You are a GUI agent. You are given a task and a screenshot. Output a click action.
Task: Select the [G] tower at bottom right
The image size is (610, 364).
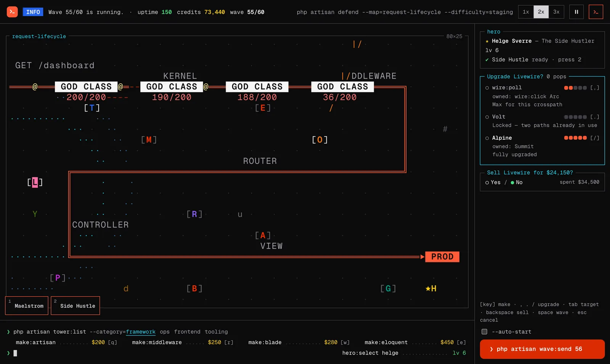388,289
